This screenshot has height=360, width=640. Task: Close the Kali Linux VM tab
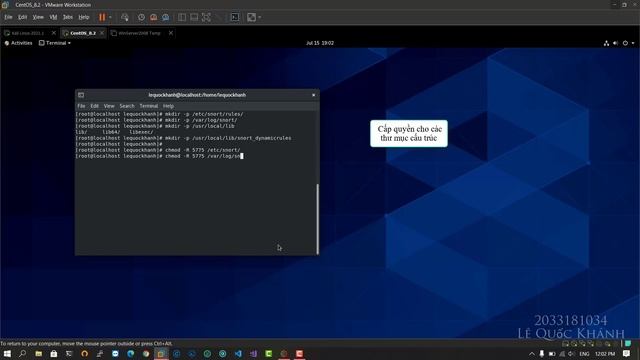53,33
